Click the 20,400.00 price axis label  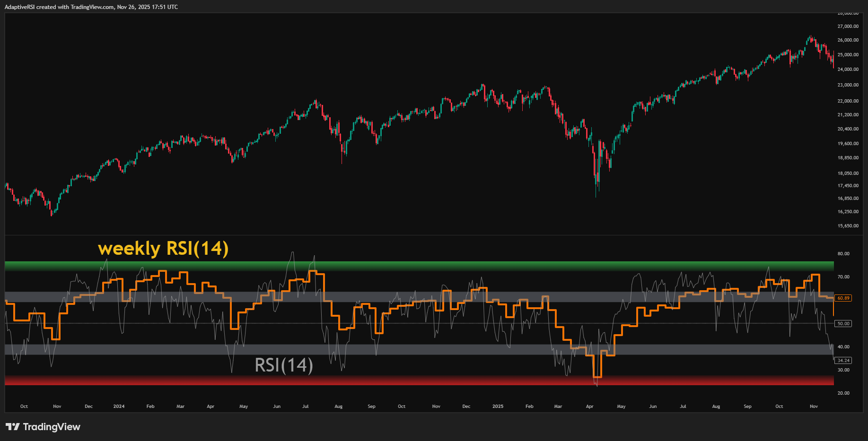[848, 129]
